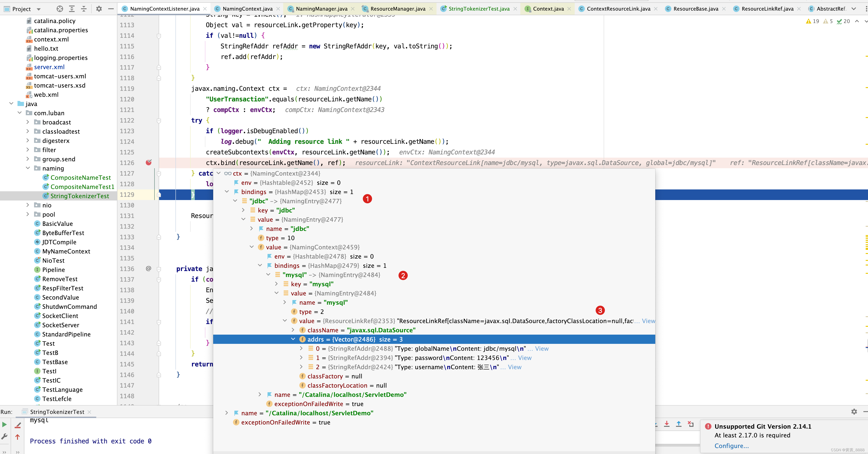The height and width of the screenshot is (454, 868).
Task: Open server.xml in project tree
Action: pyautogui.click(x=49, y=67)
